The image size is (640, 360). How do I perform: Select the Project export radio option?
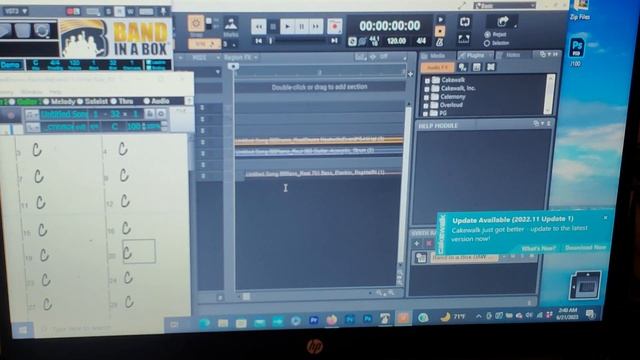pyautogui.click(x=487, y=34)
